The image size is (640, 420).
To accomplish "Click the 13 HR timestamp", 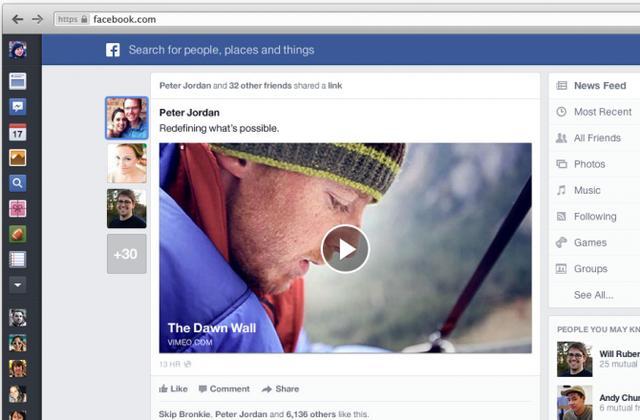I will [169, 364].
